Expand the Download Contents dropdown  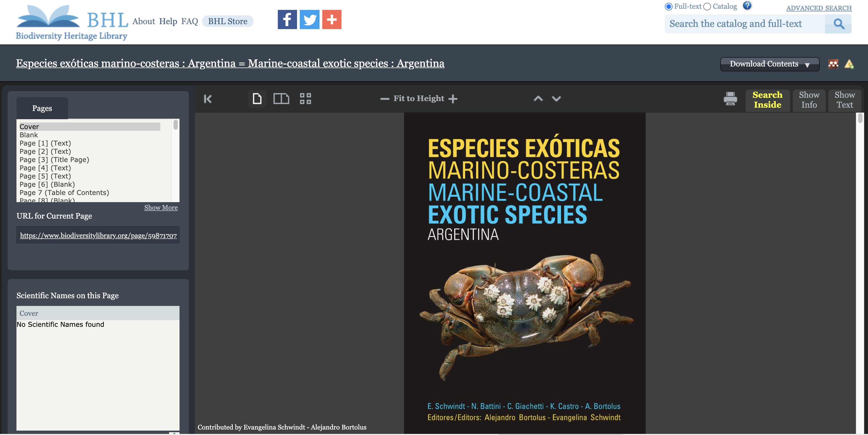[x=769, y=64]
